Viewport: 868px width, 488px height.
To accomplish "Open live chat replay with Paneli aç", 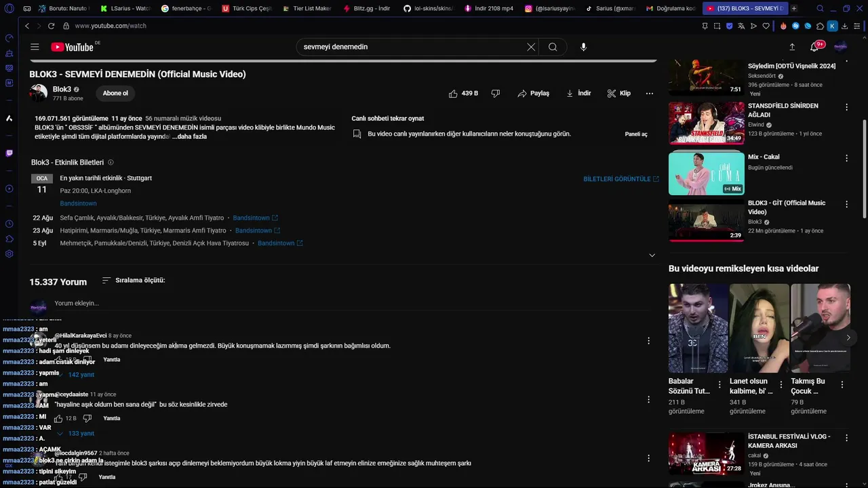I will [x=636, y=134].
